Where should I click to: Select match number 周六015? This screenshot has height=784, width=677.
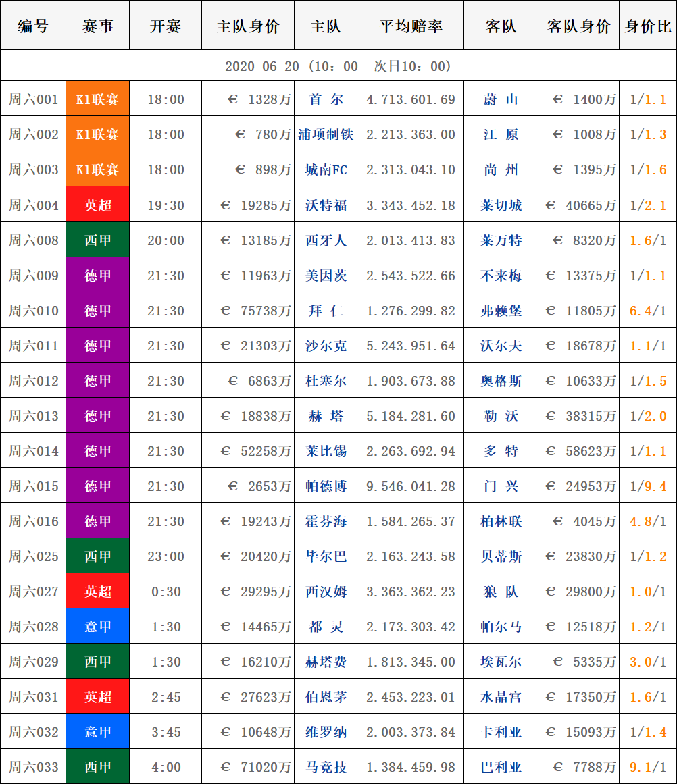pyautogui.click(x=33, y=486)
